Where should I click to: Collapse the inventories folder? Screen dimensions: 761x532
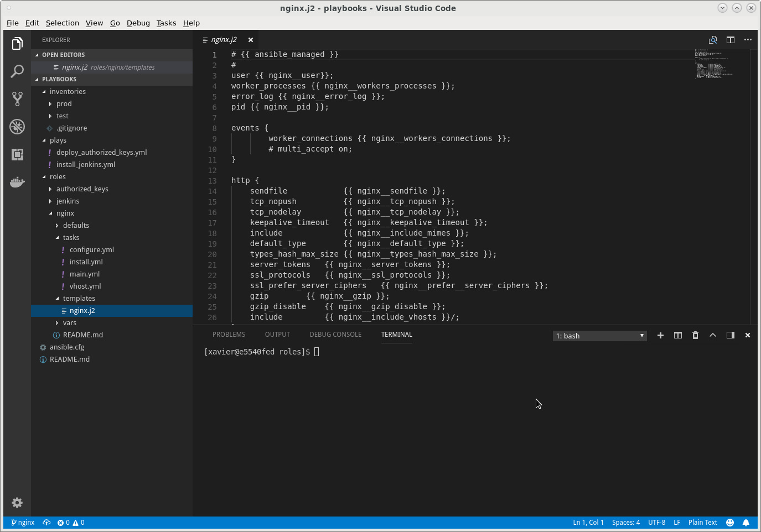[112, 92]
